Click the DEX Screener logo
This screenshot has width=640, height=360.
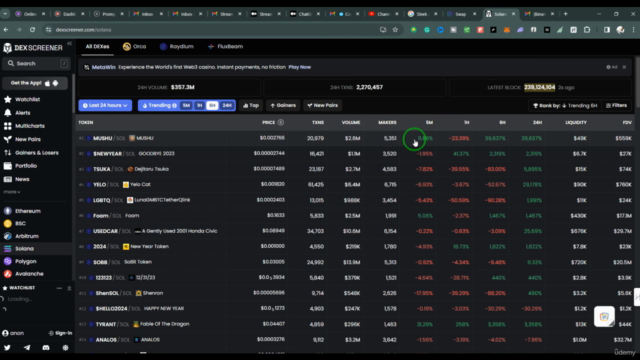point(33,48)
